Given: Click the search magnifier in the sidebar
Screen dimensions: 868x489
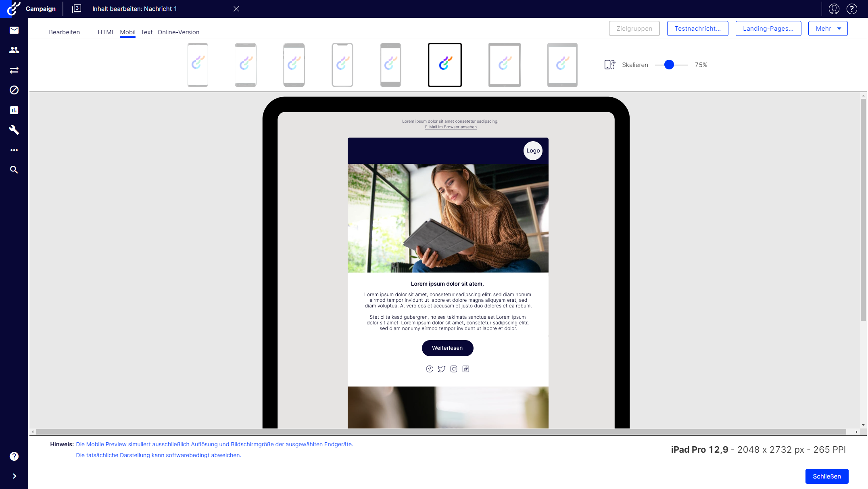Looking at the screenshot, I should pyautogui.click(x=14, y=170).
